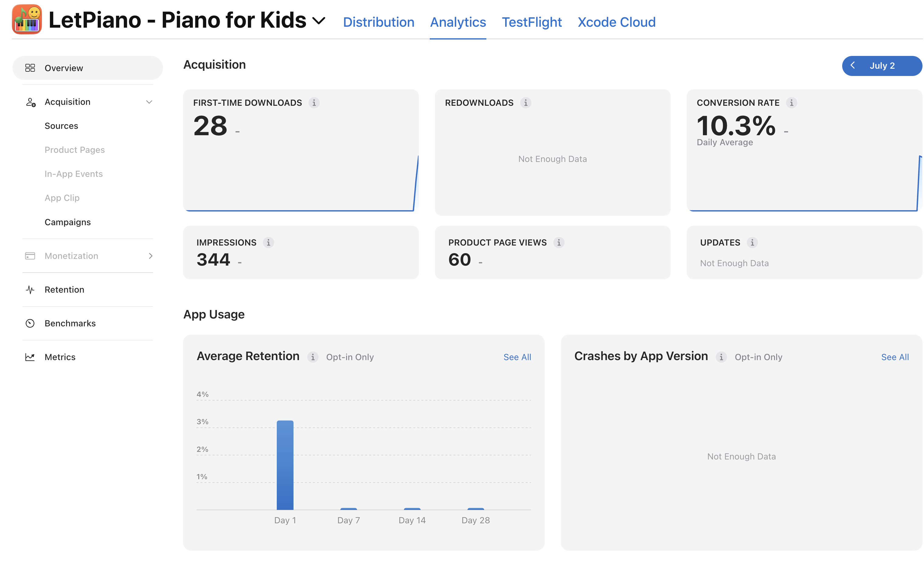
Task: Click the Day 7 retention bar
Action: tap(349, 509)
